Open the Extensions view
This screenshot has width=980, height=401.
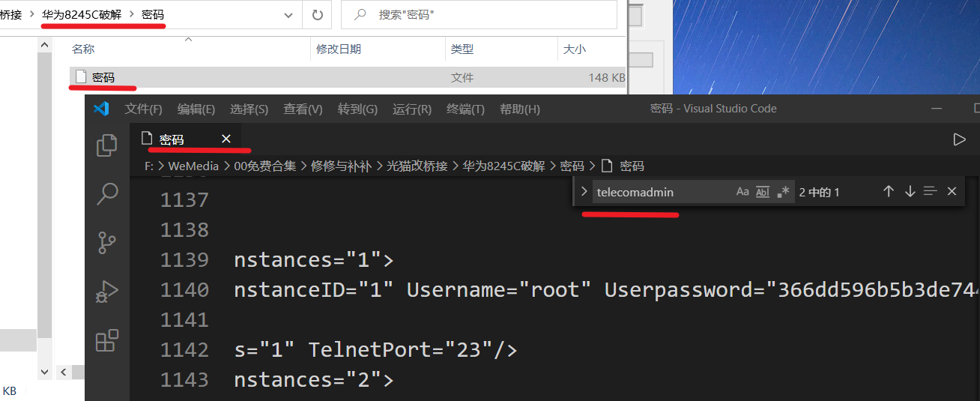pos(107,340)
